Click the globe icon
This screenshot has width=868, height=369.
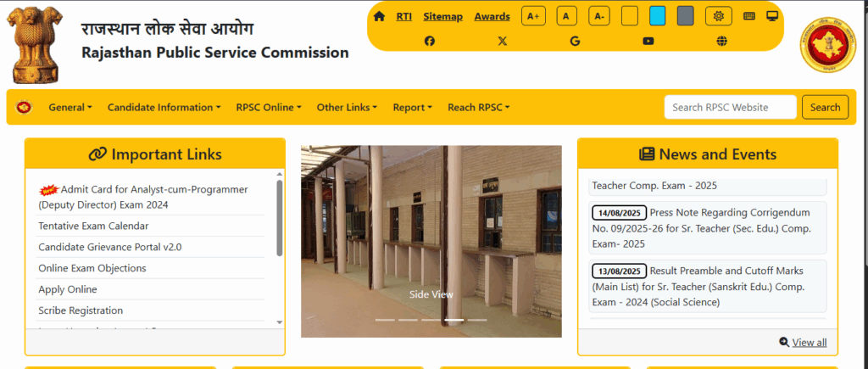tap(721, 41)
